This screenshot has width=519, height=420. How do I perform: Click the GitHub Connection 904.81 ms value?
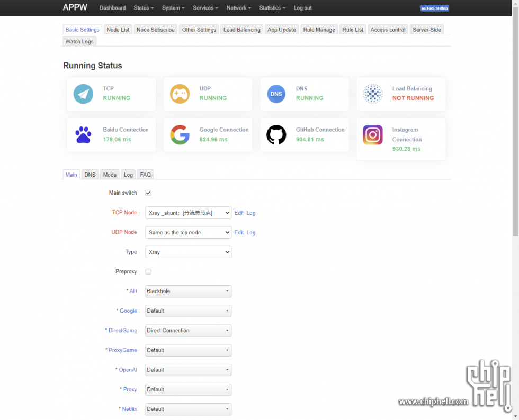(x=310, y=140)
